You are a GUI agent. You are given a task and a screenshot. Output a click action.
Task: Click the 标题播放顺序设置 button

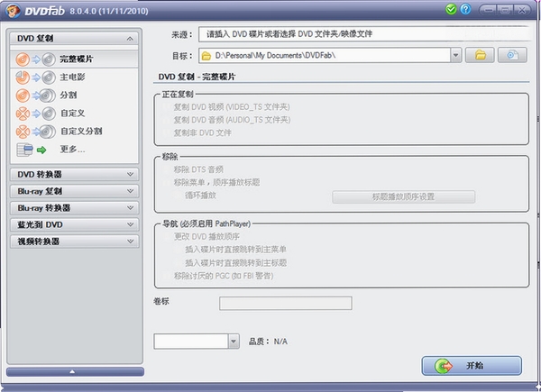[x=403, y=196]
